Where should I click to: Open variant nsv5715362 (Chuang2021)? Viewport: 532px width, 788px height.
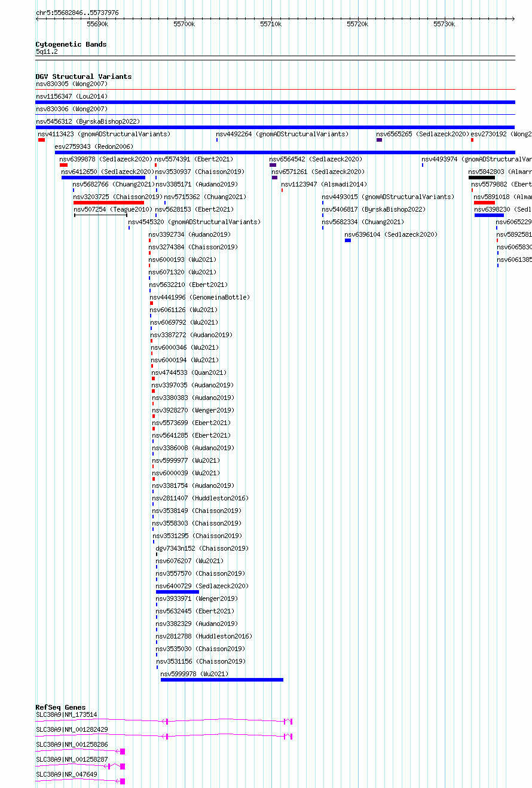click(205, 197)
